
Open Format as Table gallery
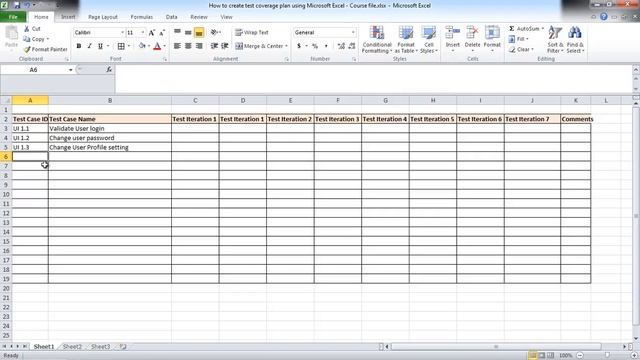406,39
